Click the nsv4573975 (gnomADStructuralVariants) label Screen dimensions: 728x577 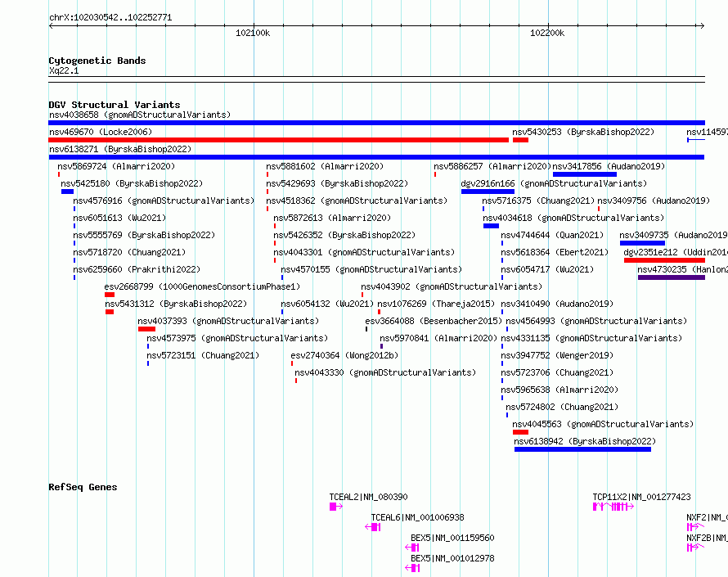point(237,338)
